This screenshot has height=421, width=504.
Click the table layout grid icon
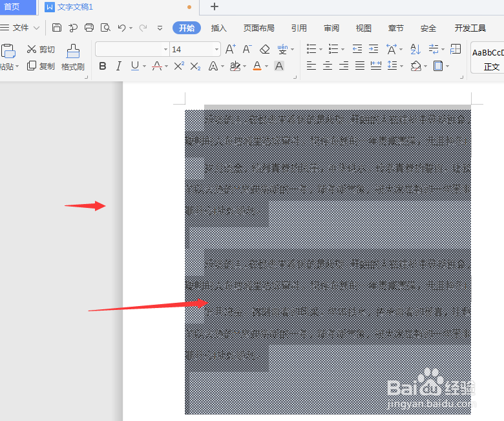(x=456, y=49)
